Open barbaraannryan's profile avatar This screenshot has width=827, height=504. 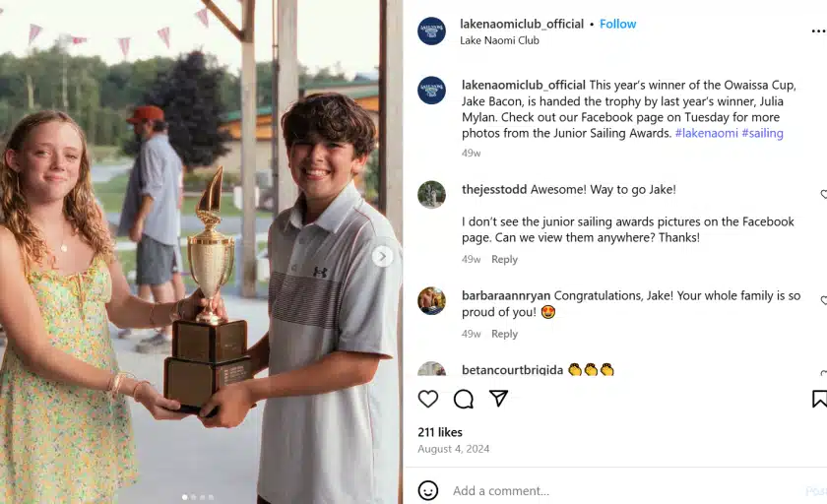click(431, 300)
